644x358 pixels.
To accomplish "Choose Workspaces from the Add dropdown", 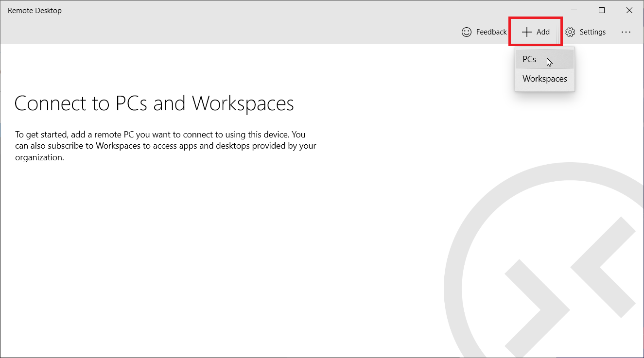I will (x=545, y=79).
